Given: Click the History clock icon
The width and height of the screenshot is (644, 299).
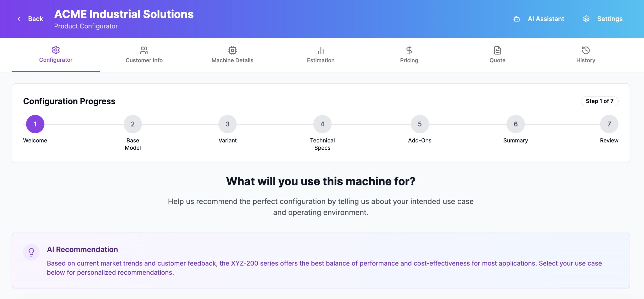Looking at the screenshot, I should [586, 50].
